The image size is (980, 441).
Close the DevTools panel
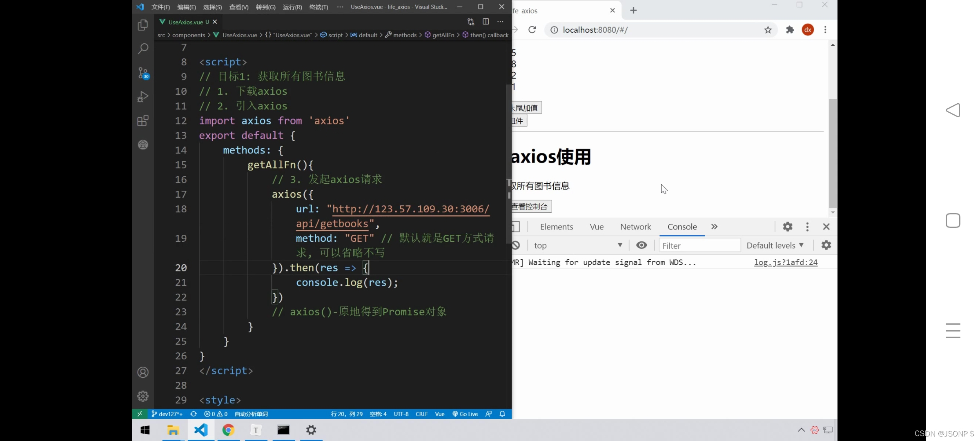point(826,227)
